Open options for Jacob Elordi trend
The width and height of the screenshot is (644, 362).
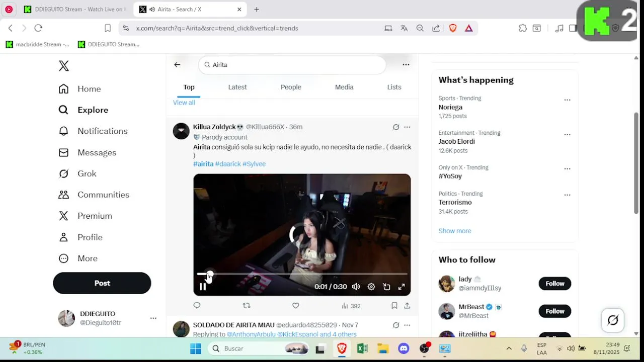[567, 134]
